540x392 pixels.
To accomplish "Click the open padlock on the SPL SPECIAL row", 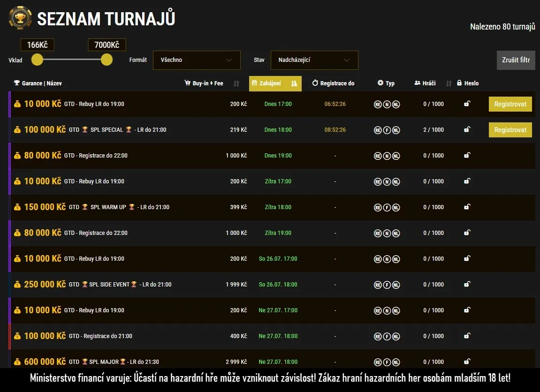I will (467, 130).
